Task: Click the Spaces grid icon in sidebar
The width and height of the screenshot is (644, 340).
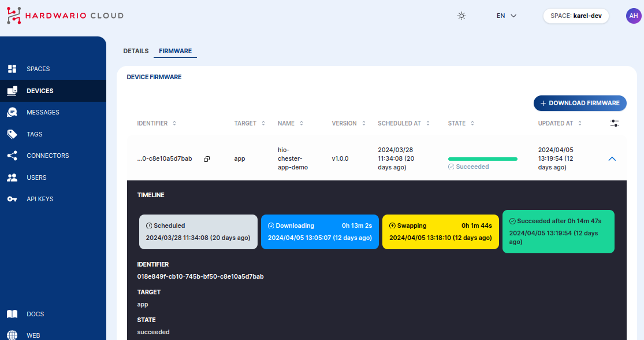Action: pyautogui.click(x=12, y=69)
